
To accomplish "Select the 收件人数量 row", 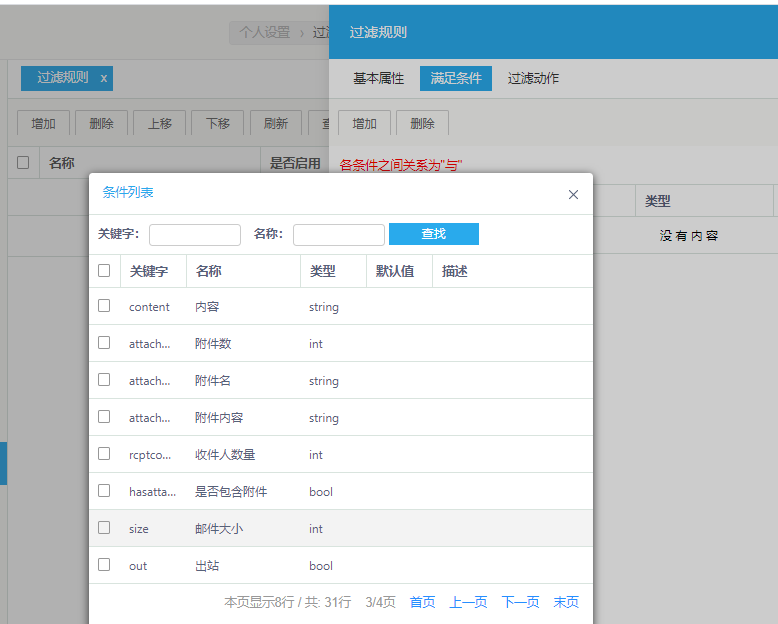I will point(225,455).
